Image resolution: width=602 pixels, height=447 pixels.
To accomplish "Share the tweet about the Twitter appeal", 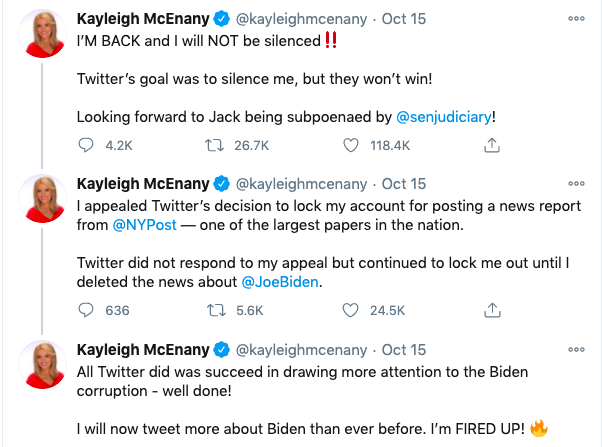I will (491, 310).
